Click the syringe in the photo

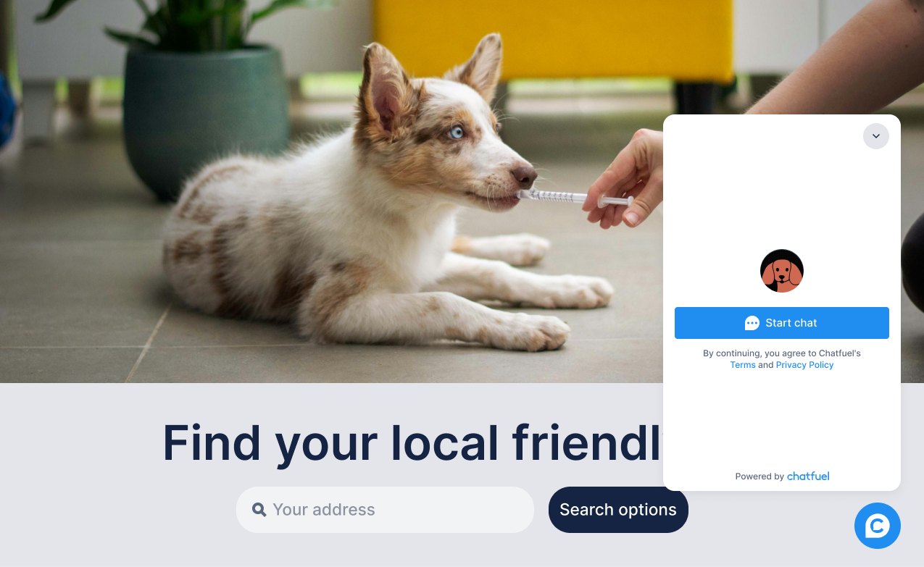tap(573, 197)
